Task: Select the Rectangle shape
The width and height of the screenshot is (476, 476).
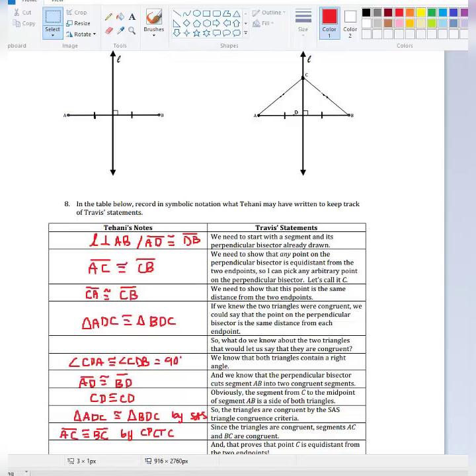Action: 206,13
